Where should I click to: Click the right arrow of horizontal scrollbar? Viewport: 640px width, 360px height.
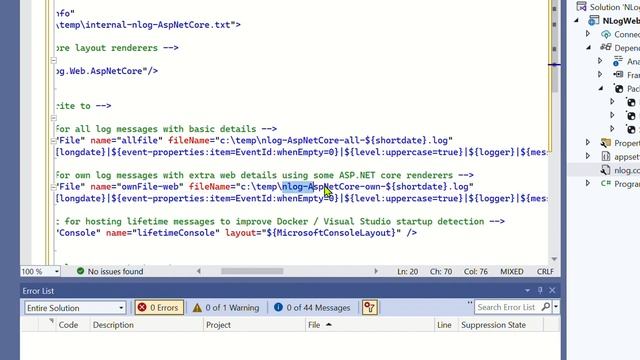tap(376, 271)
